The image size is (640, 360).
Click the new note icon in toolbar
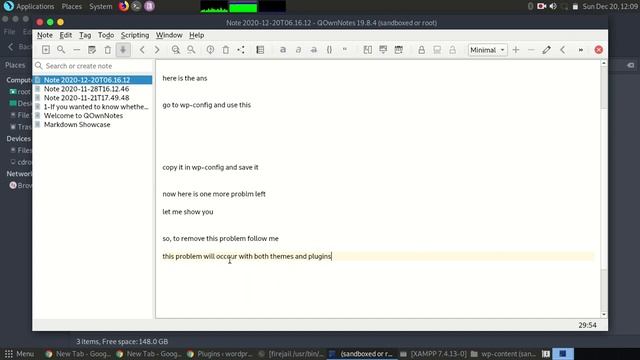coord(46,50)
